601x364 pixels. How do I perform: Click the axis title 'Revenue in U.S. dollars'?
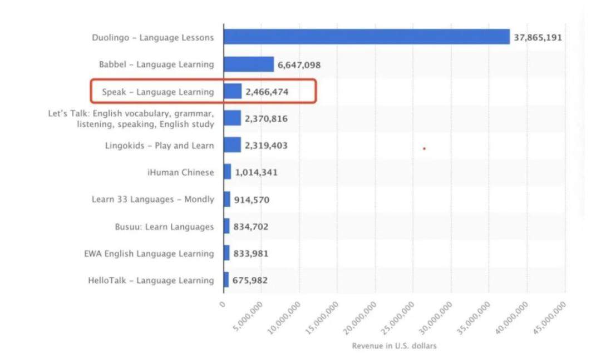tap(394, 346)
